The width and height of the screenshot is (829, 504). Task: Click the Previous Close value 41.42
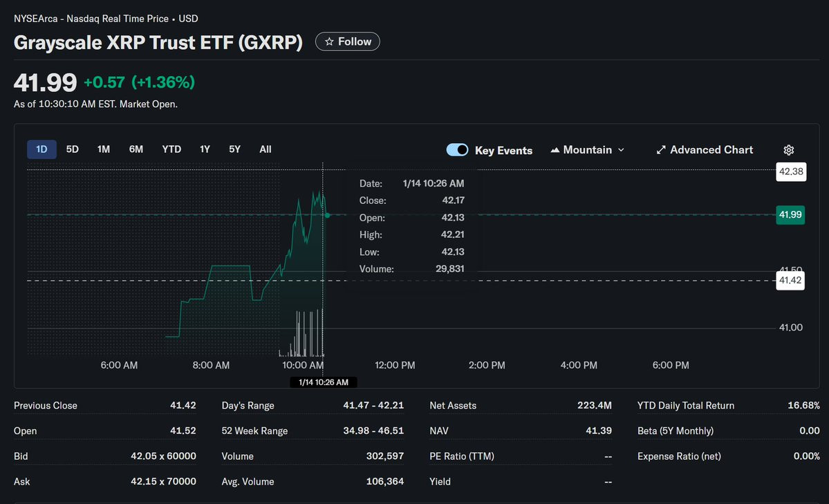click(183, 406)
